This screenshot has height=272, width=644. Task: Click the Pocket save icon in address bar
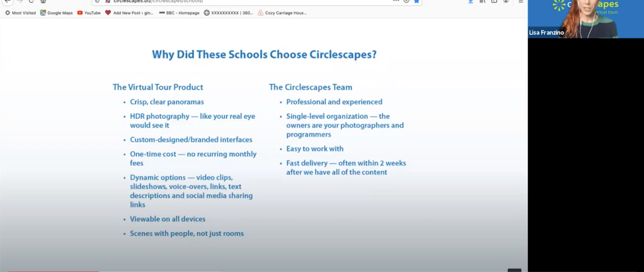pos(406,1)
